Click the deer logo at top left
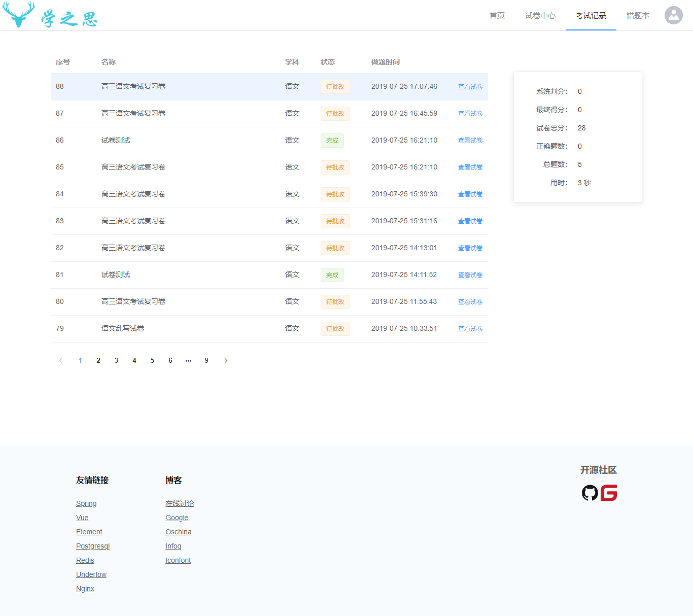The height and width of the screenshot is (616, 693). (x=19, y=15)
